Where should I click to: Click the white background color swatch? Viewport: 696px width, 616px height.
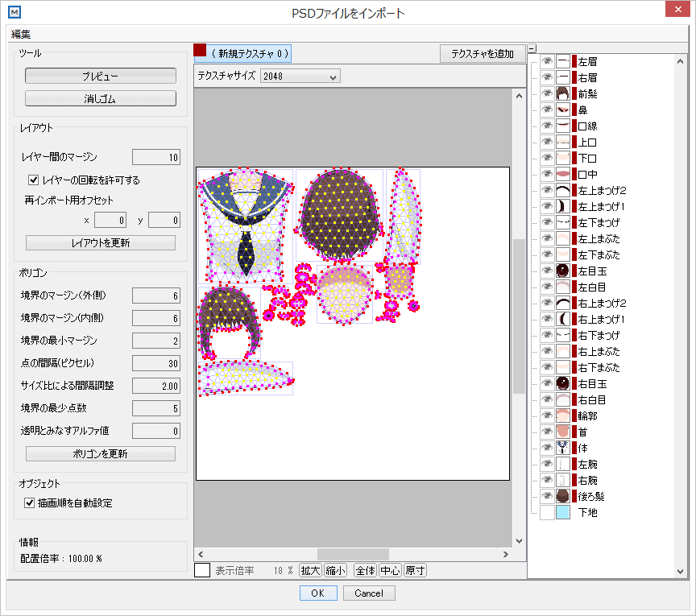coord(202,570)
